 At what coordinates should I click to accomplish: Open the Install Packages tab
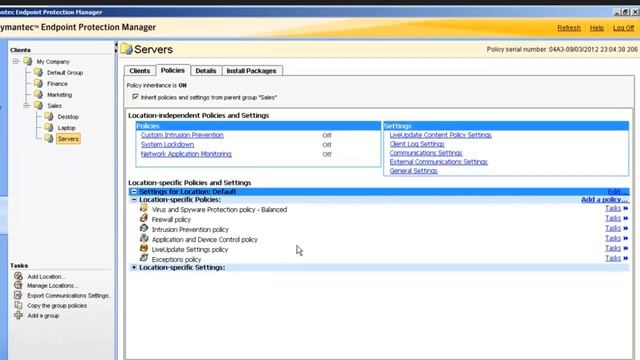coord(251,71)
